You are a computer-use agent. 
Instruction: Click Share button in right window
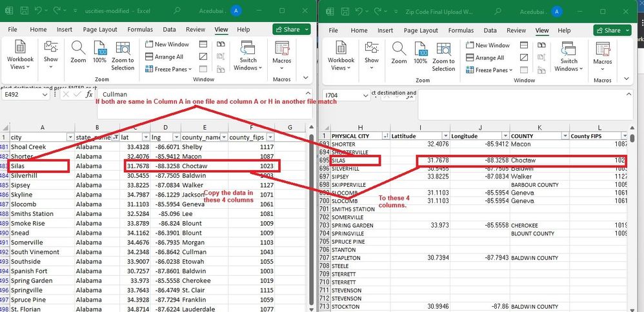tap(612, 30)
